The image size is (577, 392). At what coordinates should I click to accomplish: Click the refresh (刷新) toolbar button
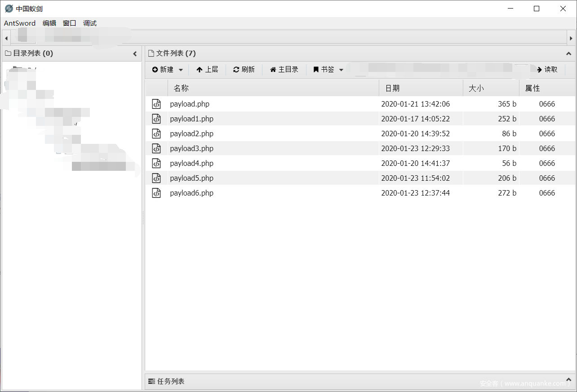[x=244, y=70]
